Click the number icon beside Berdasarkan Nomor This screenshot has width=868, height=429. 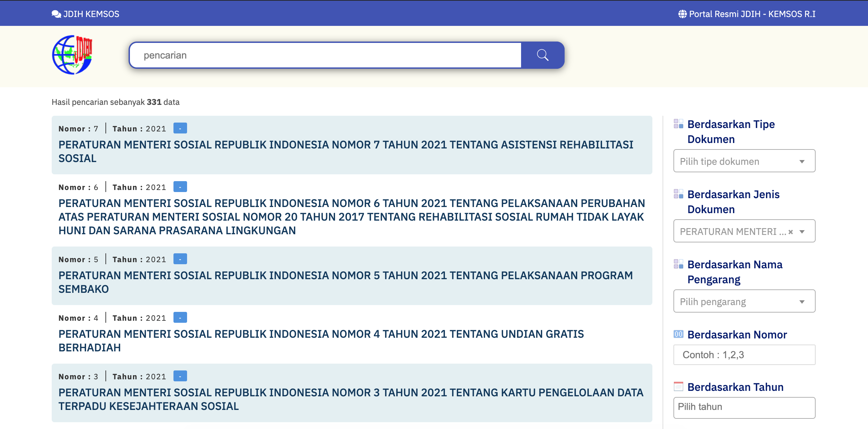pyautogui.click(x=679, y=334)
